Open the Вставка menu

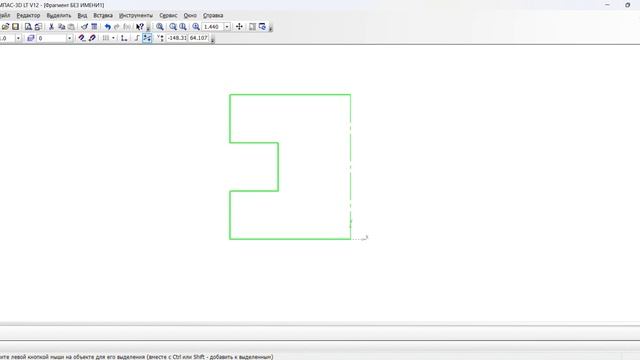click(103, 16)
